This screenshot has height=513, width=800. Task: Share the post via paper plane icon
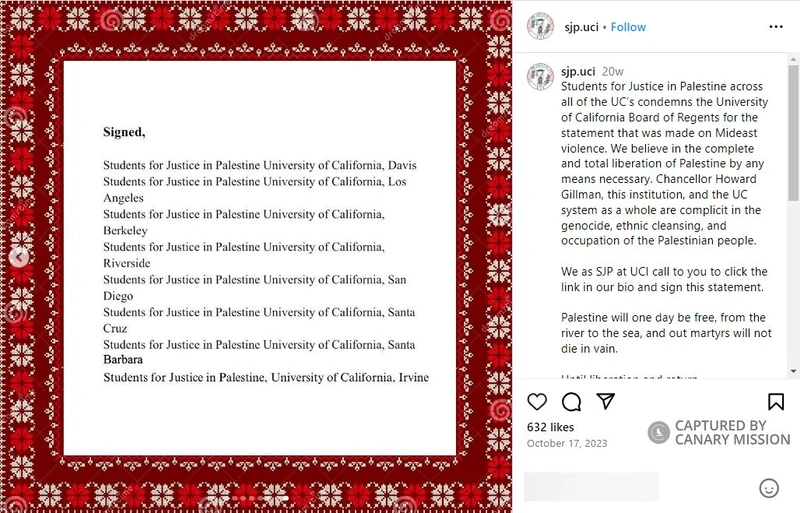click(x=605, y=402)
